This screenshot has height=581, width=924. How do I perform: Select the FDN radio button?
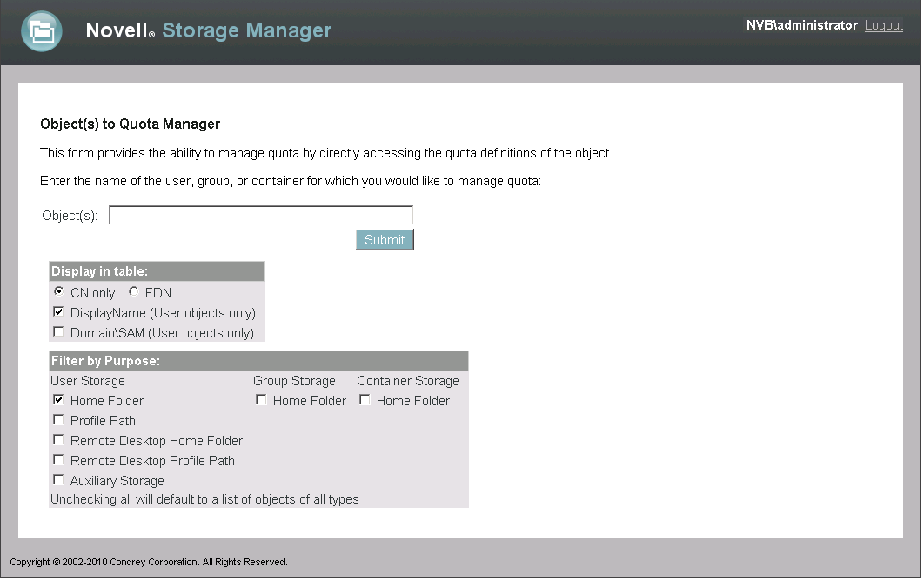coord(133,291)
